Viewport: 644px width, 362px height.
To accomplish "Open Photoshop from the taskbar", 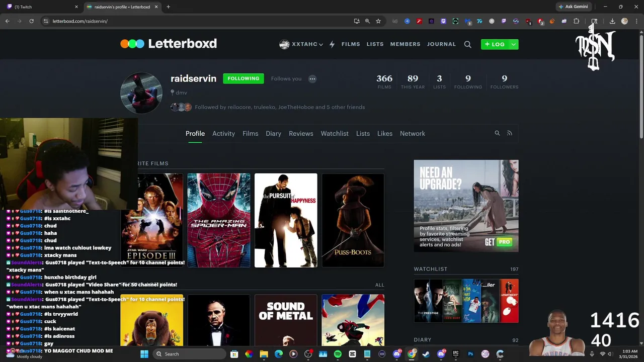I will tap(470, 354).
